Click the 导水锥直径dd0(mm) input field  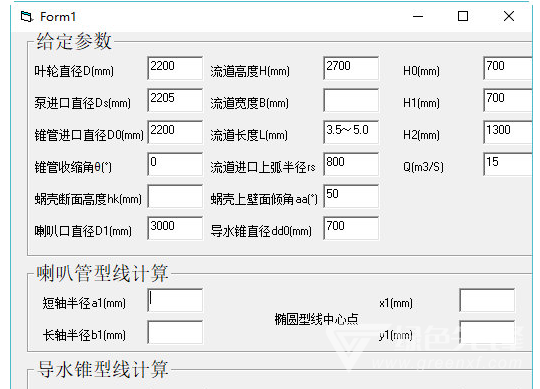click(x=351, y=228)
